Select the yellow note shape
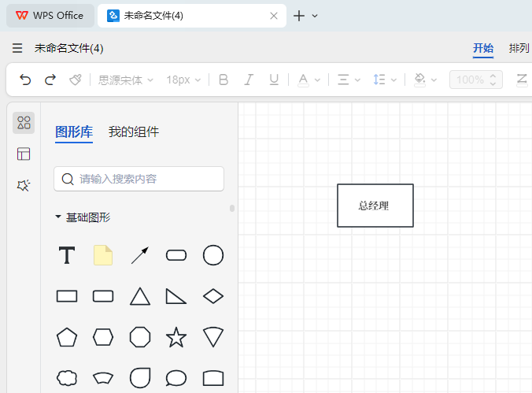The height and width of the screenshot is (393, 532). click(103, 255)
